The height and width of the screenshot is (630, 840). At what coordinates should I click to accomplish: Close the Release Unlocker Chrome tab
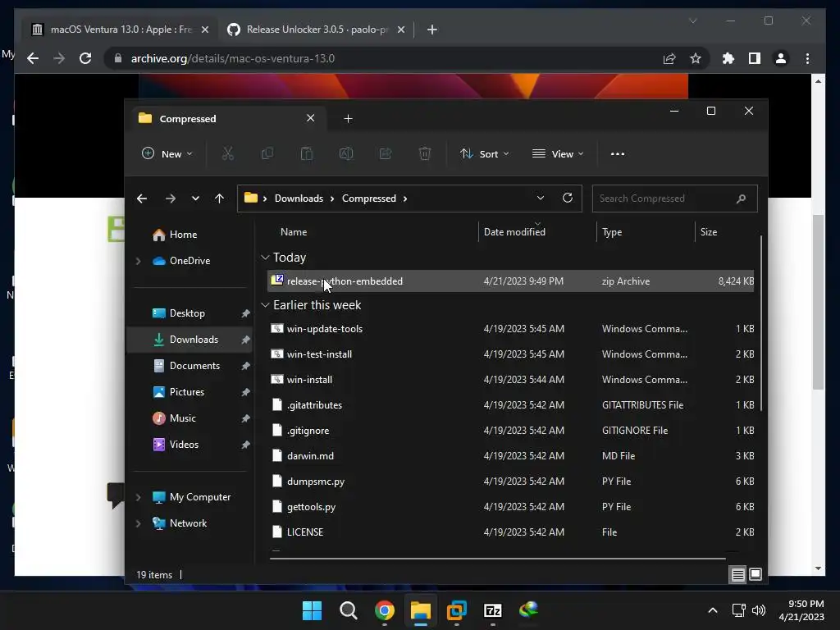pos(400,30)
